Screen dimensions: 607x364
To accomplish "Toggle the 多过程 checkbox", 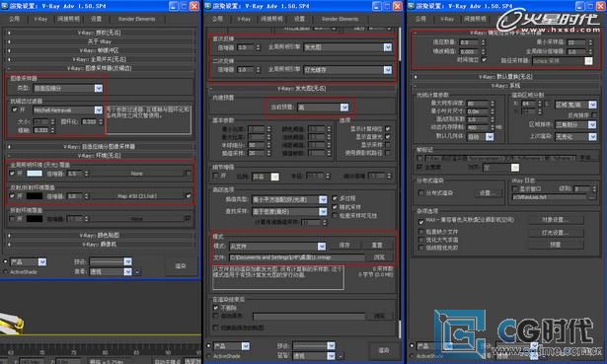I will [x=335, y=198].
